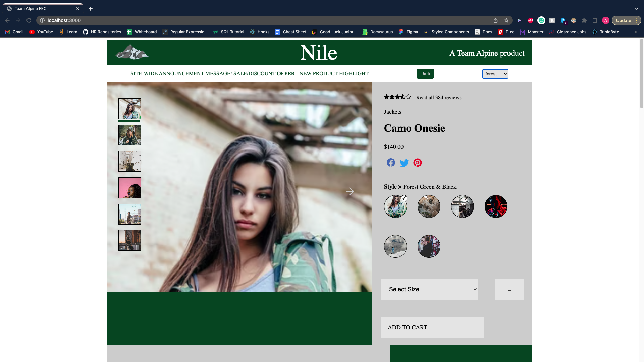This screenshot has height=362, width=644.
Task: Open Read all 384 reviews link
Action: pyautogui.click(x=438, y=98)
